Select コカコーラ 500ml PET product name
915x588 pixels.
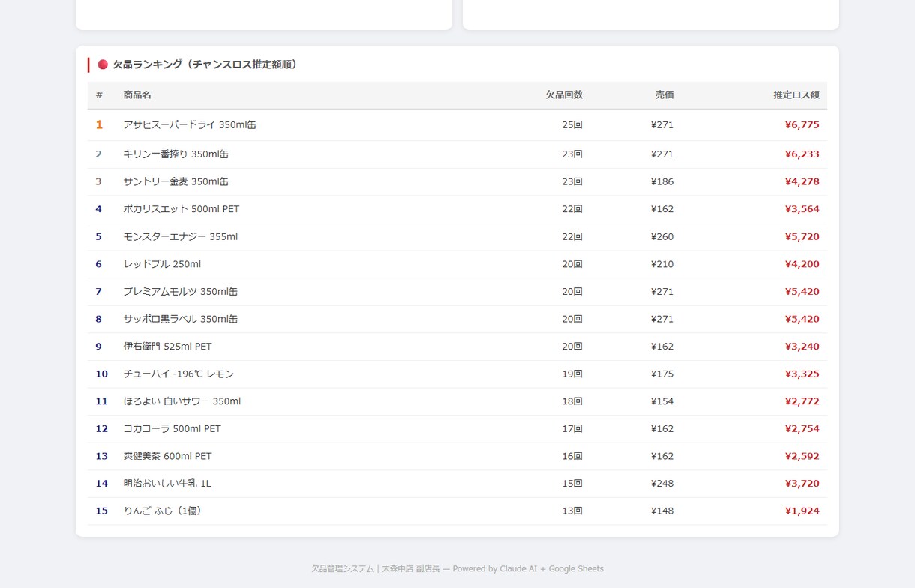pyautogui.click(x=172, y=429)
